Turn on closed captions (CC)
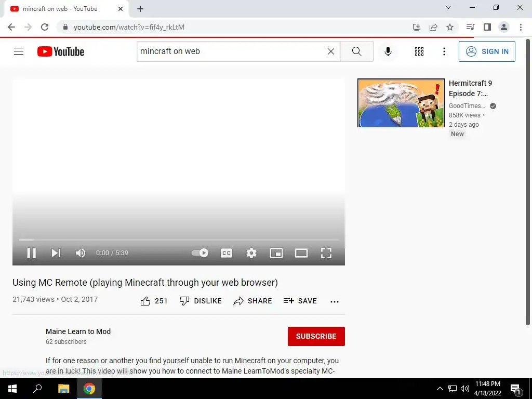The image size is (532, 399). tap(227, 253)
